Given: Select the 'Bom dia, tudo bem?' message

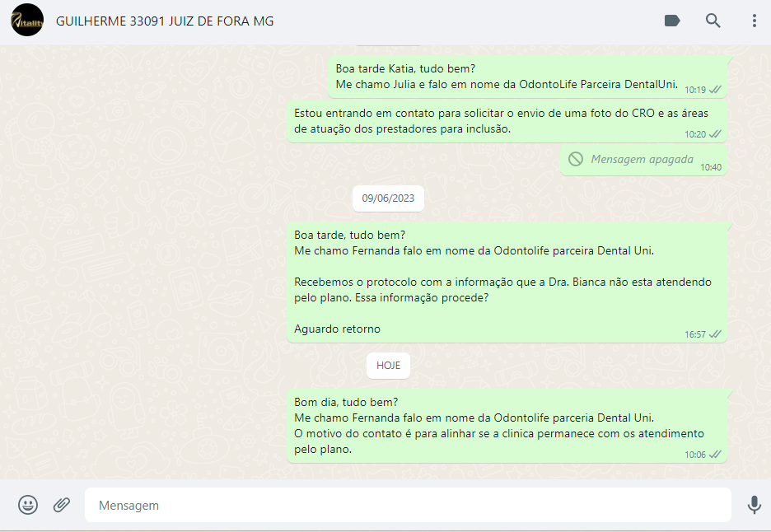Looking at the screenshot, I should (507, 426).
